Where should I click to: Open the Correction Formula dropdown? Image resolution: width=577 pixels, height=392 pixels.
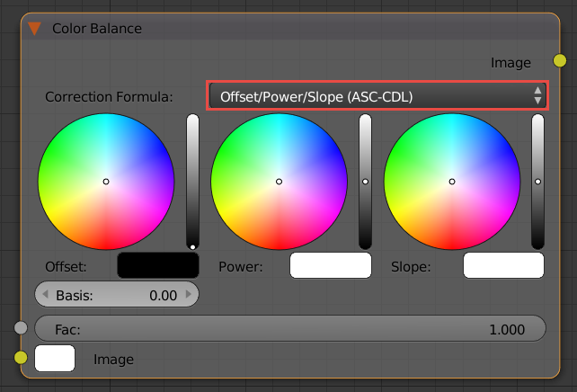coord(377,96)
